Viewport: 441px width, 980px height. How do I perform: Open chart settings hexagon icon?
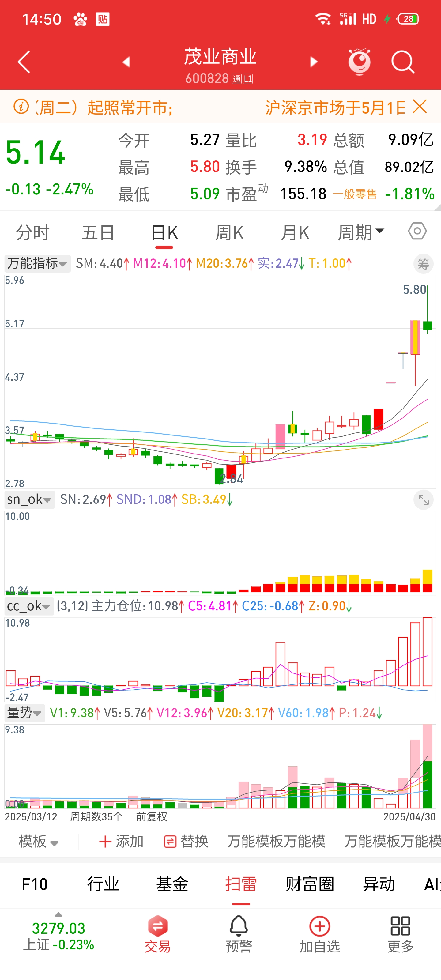pyautogui.click(x=417, y=231)
